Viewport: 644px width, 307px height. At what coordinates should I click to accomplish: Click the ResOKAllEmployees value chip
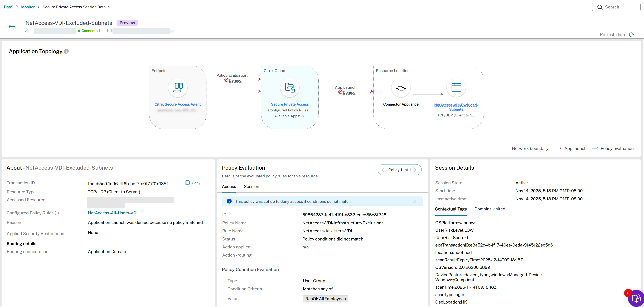(326, 299)
